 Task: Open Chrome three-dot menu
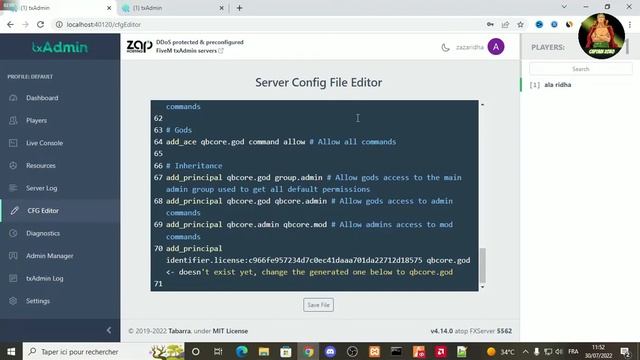tap(630, 24)
